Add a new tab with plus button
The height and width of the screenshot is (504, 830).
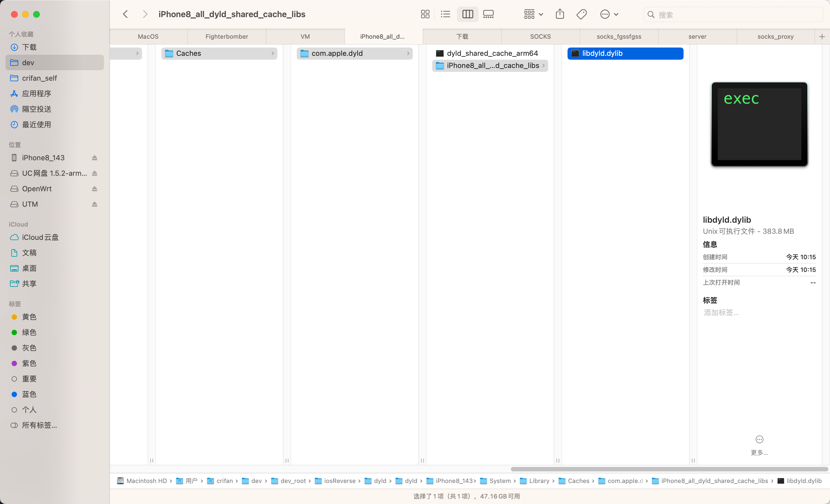pyautogui.click(x=822, y=36)
